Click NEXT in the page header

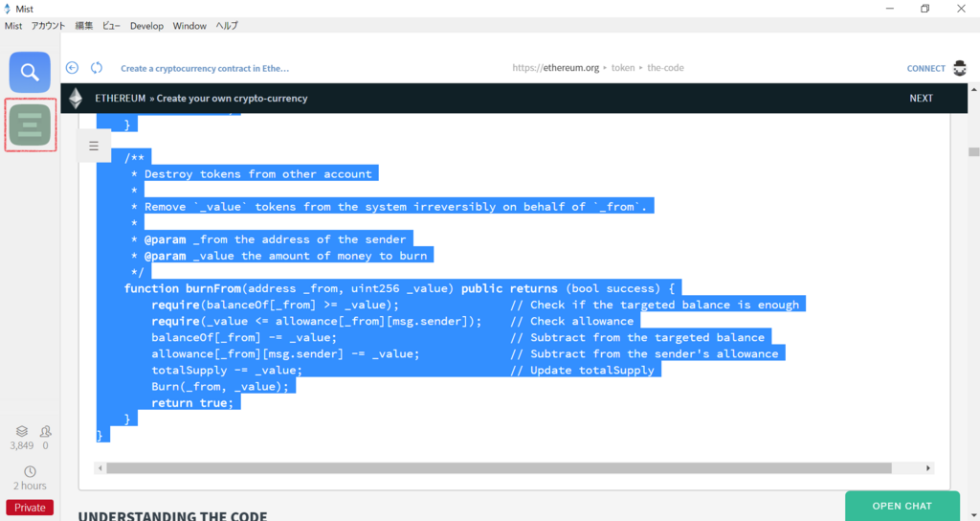pos(921,99)
